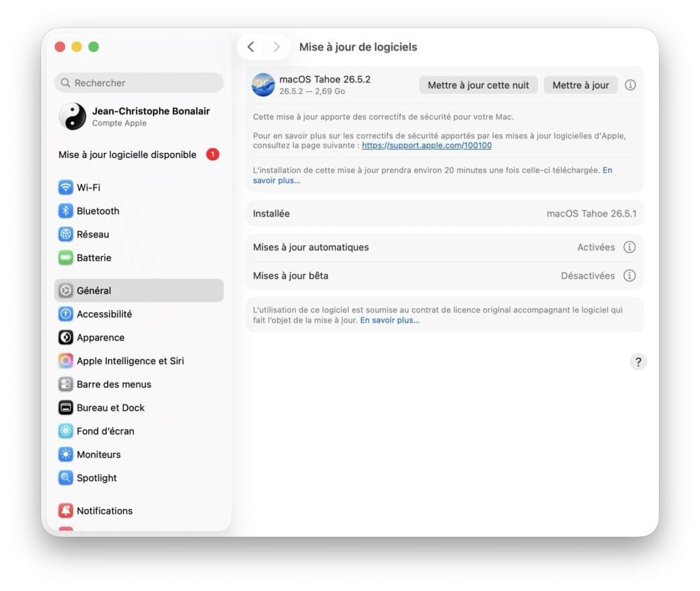This screenshot has width=700, height=591.
Task: Open the Apparence icon
Action: pyautogui.click(x=66, y=338)
